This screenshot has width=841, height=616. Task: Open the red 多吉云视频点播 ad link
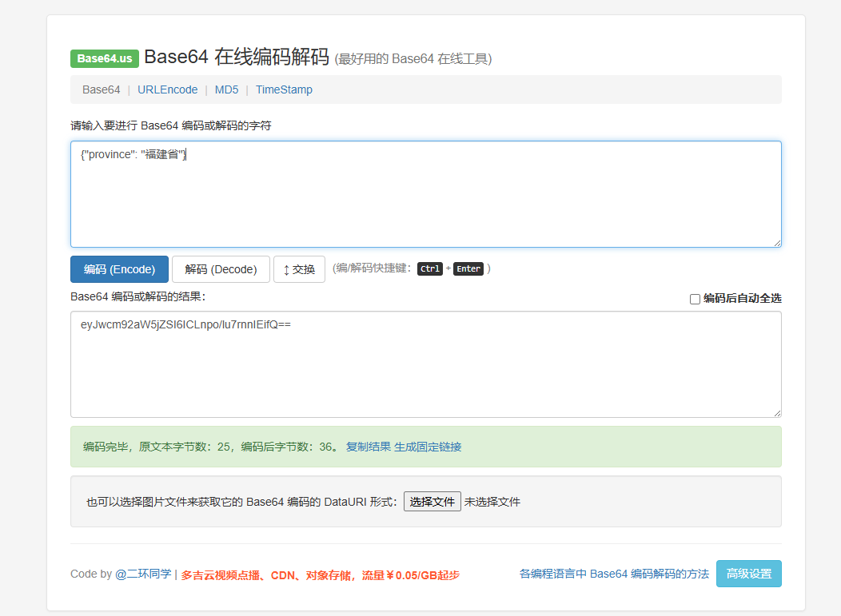(x=321, y=575)
